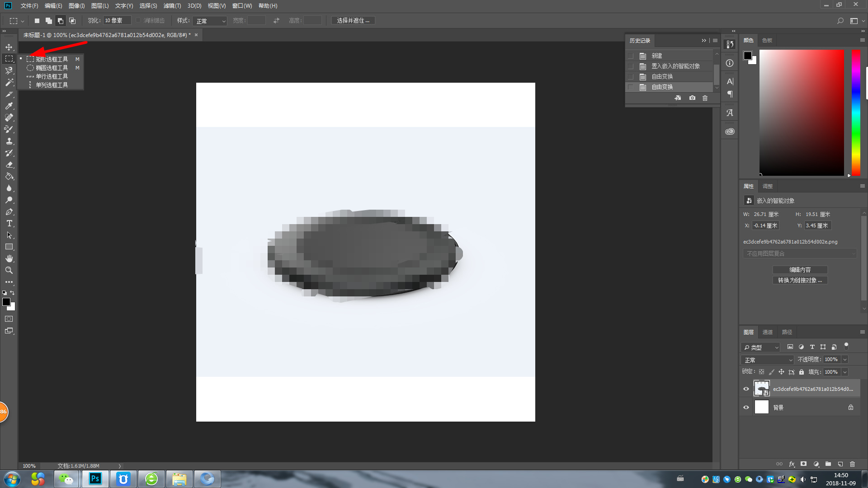Viewport: 868px width, 488px height.
Task: Open the 滤镜(T) menu
Action: (172, 6)
